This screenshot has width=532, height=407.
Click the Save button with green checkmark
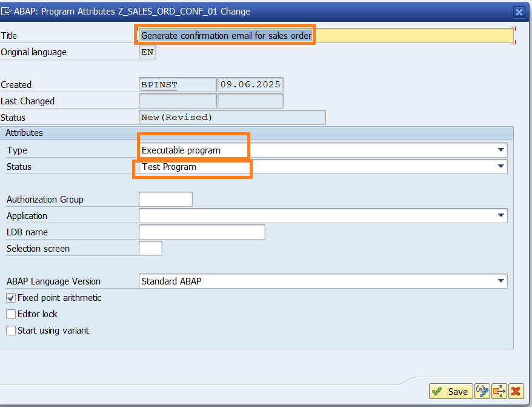[x=451, y=391]
